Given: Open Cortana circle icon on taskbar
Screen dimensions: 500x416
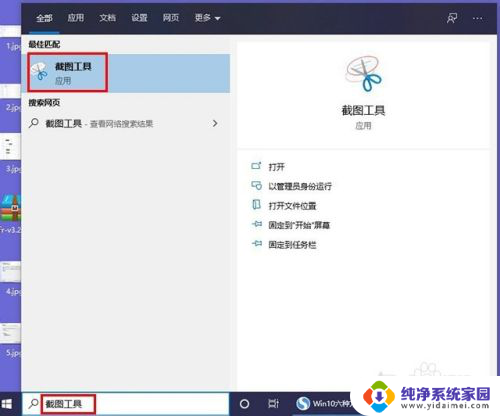Looking at the screenshot, I should [x=244, y=404].
